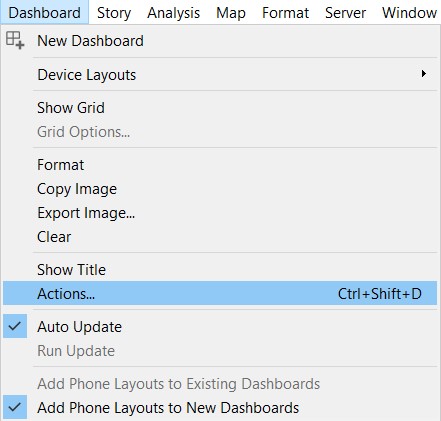This screenshot has width=441, height=421.
Task: Toggle the Auto Update checkmark
Action: tap(15, 326)
